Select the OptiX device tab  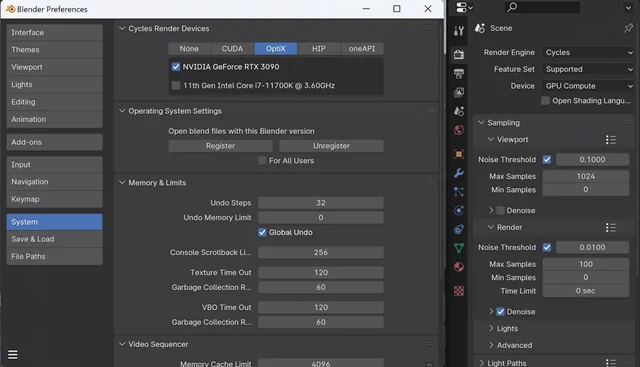pos(276,49)
